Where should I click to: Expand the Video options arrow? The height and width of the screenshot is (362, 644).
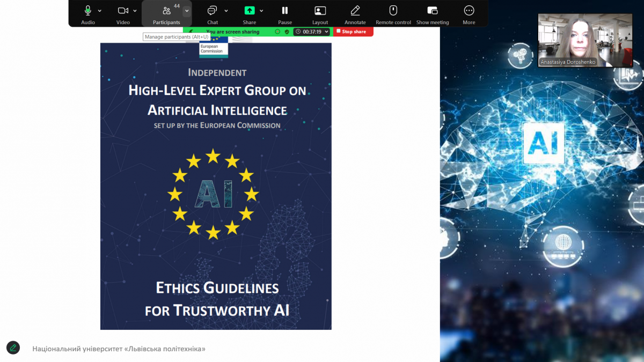(x=135, y=11)
